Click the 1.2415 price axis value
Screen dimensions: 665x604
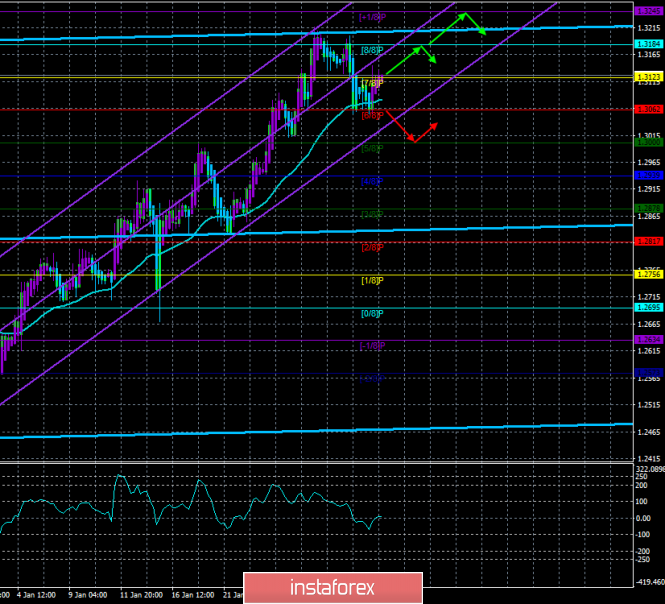(x=649, y=459)
